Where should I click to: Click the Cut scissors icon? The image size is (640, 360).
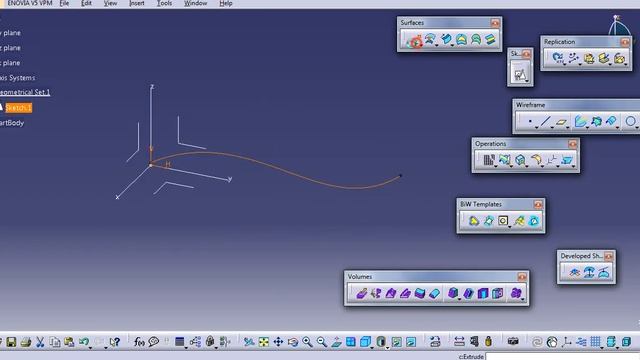(x=40, y=342)
